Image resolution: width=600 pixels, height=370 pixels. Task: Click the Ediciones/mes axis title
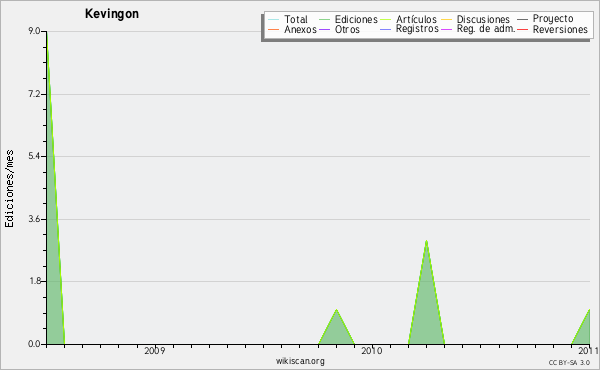[x=9, y=189]
